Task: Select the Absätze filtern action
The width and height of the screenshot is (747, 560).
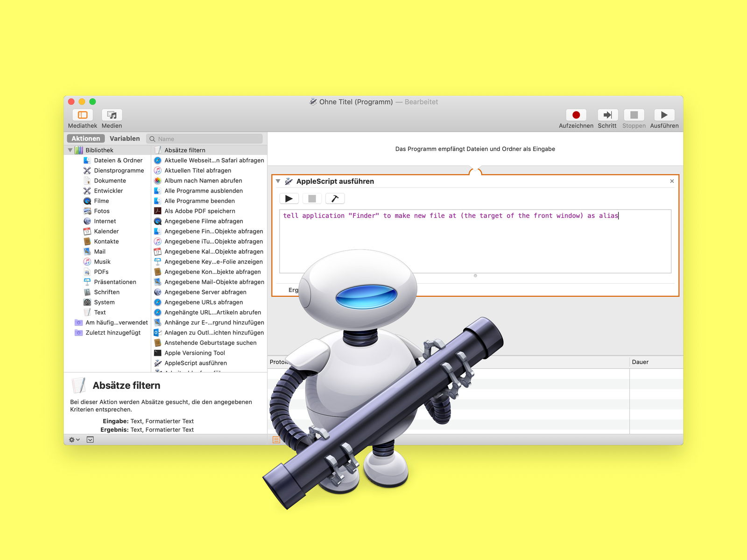Action: point(209,150)
